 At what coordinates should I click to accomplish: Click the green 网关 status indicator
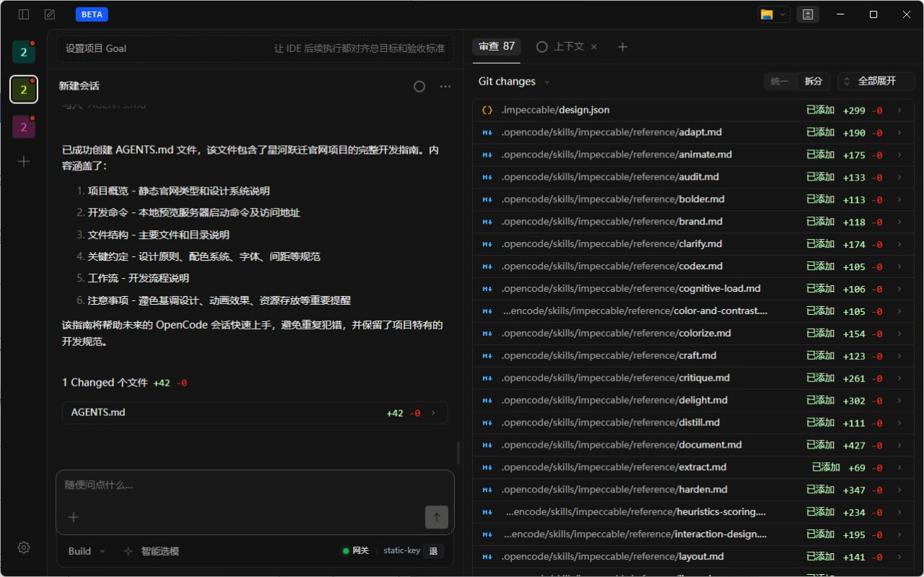pyautogui.click(x=356, y=551)
